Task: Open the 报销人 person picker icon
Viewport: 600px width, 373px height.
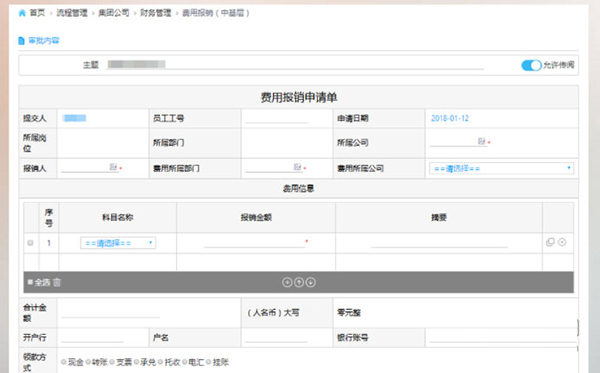Action: 113,167
